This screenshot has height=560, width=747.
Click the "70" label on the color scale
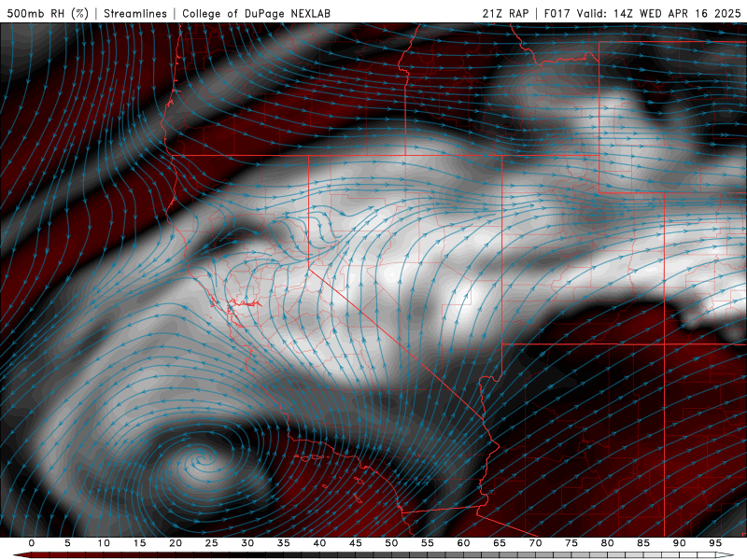click(x=535, y=543)
